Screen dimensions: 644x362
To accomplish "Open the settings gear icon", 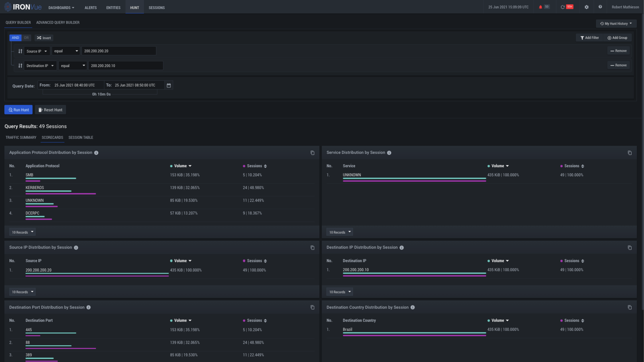I will [x=587, y=7].
